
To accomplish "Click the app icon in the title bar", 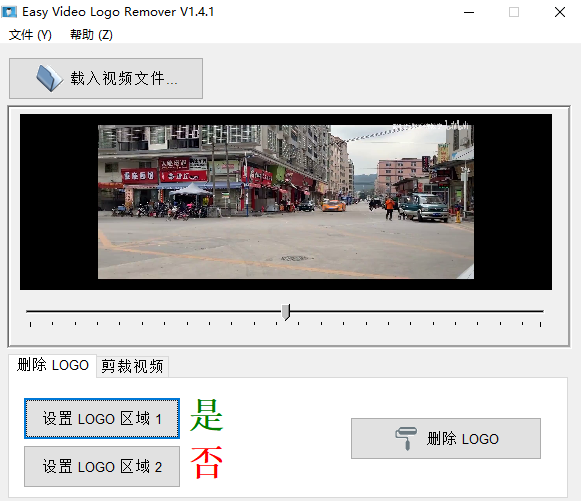I will (9, 12).
